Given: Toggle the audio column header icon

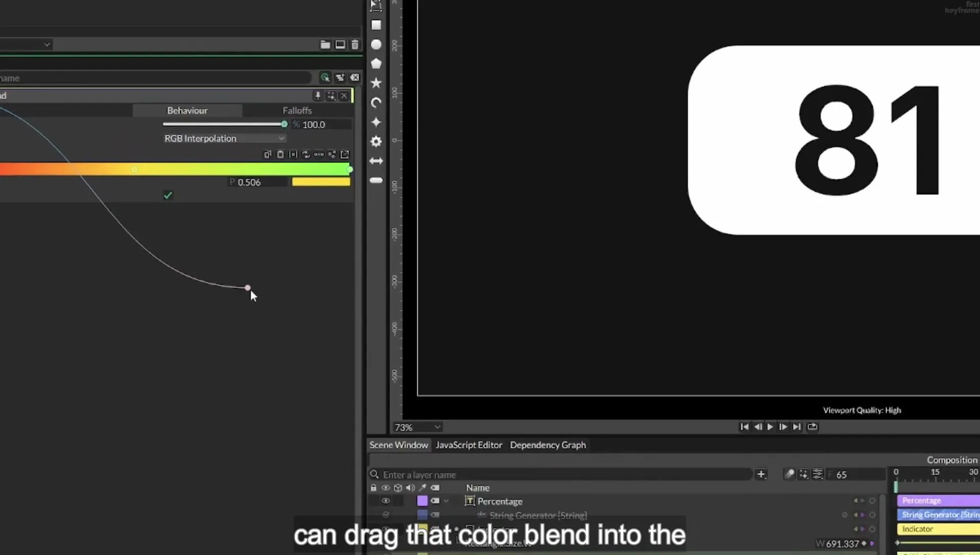Looking at the screenshot, I should (x=410, y=488).
